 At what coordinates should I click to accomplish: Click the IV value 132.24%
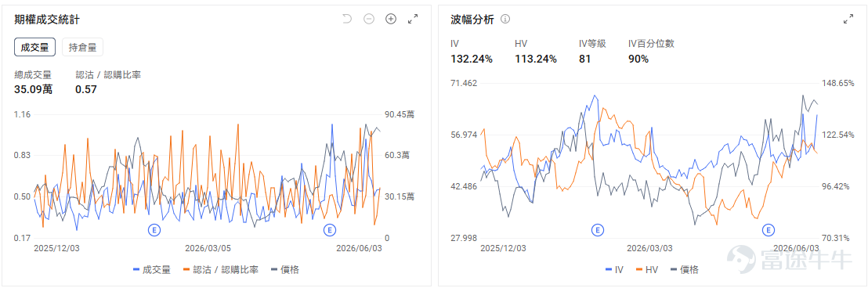click(x=472, y=59)
